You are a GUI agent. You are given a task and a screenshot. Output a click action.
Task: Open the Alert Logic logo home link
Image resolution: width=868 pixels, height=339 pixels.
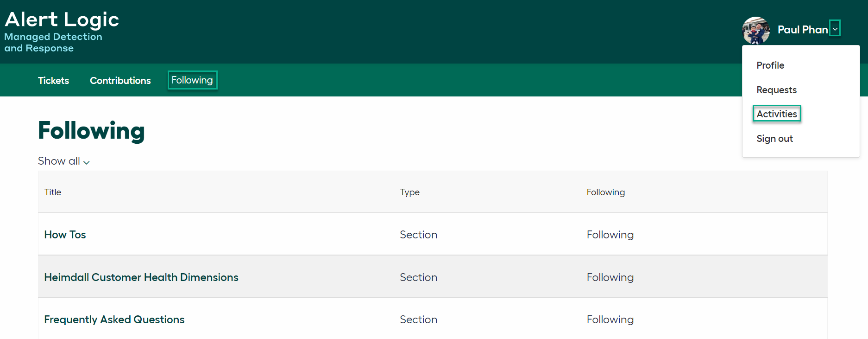(62, 32)
